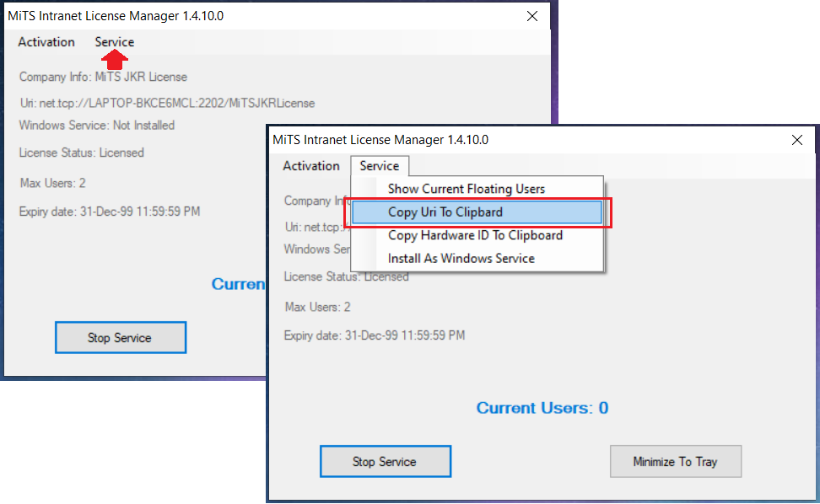The width and height of the screenshot is (820, 504).
Task: Open Activation menu in the back window
Action: (46, 42)
